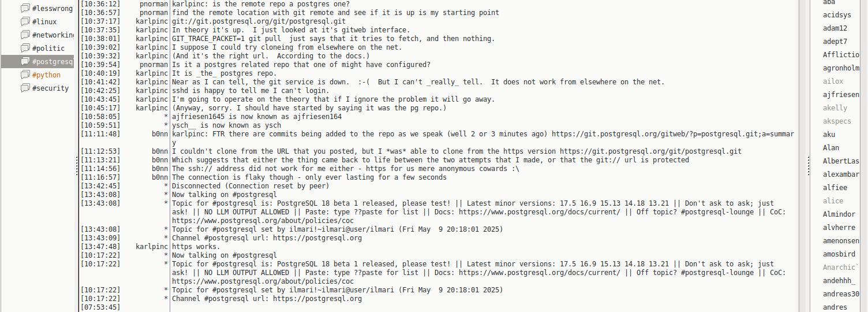This screenshot has width=868, height=312.
Task: Click the #security channel icon
Action: coord(25,88)
